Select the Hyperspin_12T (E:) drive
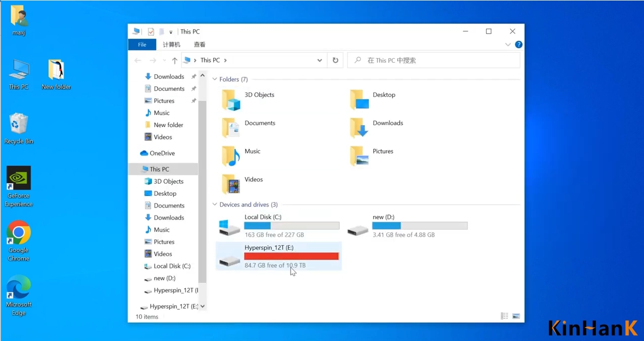 tap(279, 256)
